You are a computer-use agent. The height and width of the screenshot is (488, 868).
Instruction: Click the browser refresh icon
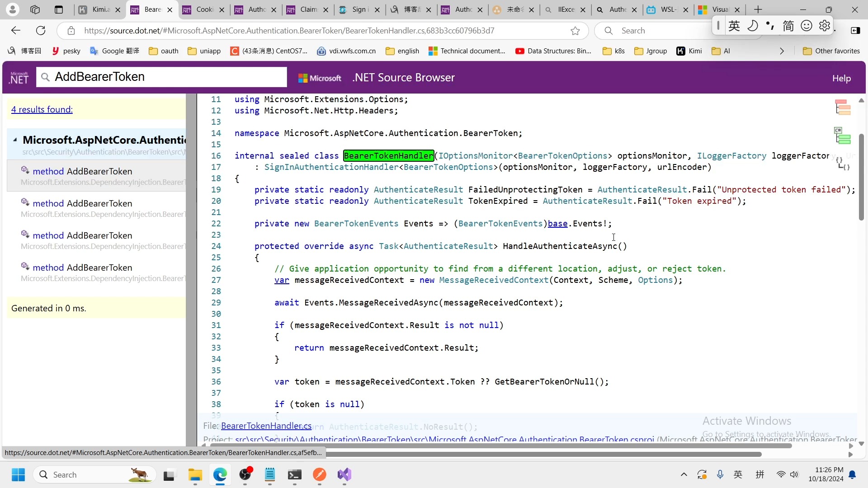[x=40, y=30]
